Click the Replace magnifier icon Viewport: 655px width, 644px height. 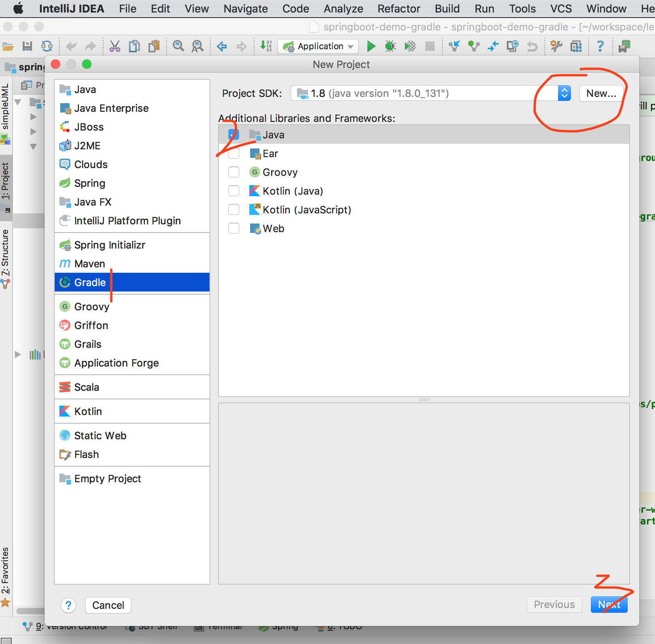tap(198, 47)
